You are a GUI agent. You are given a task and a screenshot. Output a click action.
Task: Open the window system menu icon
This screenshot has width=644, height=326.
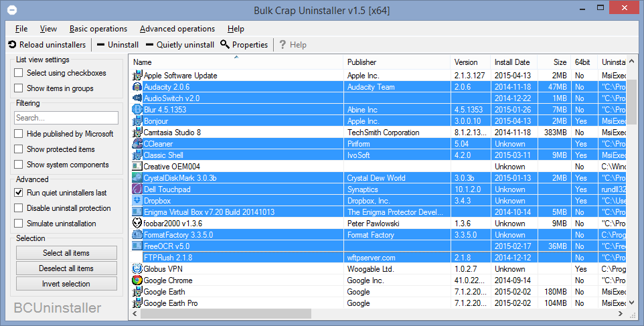(12, 9)
